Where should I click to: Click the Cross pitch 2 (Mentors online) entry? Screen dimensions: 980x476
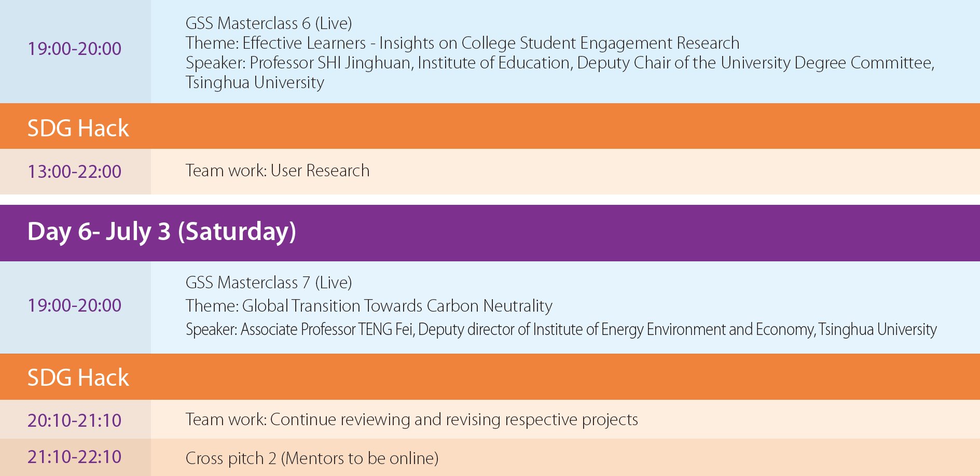tap(312, 458)
